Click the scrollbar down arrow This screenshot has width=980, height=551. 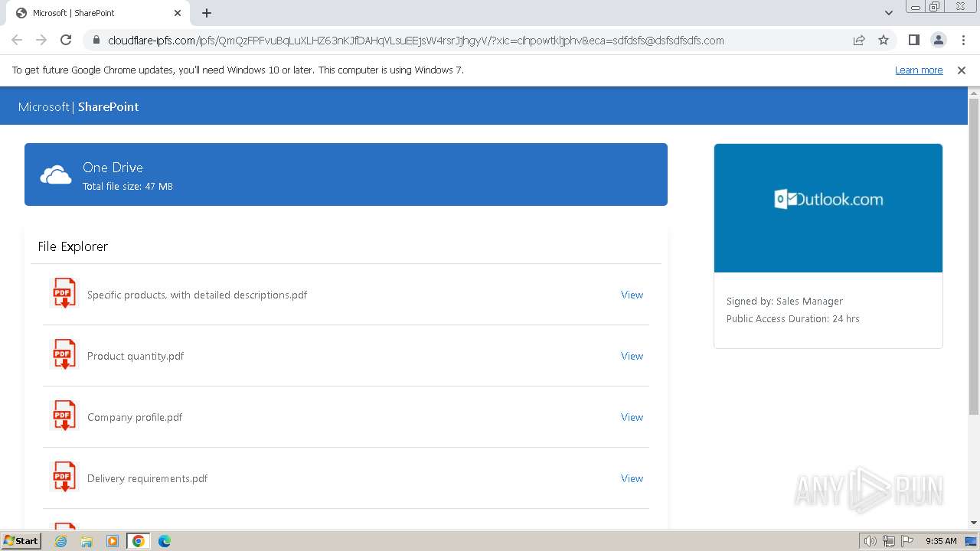[x=974, y=523]
